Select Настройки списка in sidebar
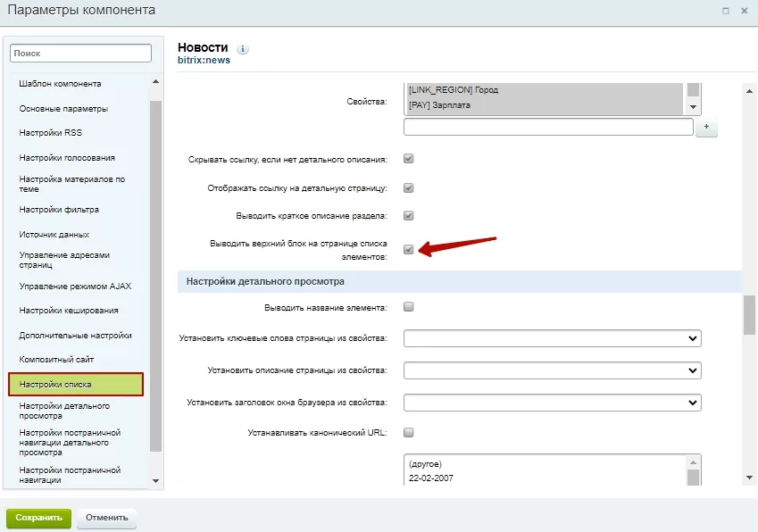This screenshot has width=758, height=532. tap(76, 384)
